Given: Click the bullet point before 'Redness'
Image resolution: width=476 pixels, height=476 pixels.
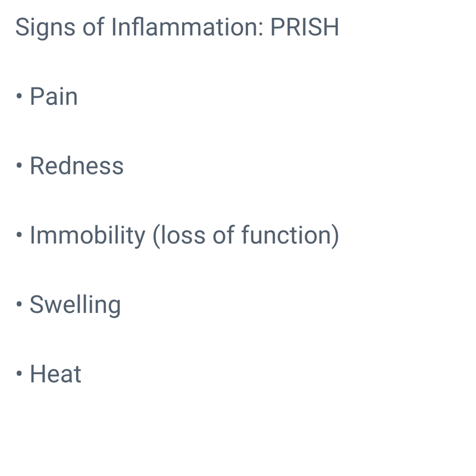Looking at the screenshot, I should coord(20,166).
